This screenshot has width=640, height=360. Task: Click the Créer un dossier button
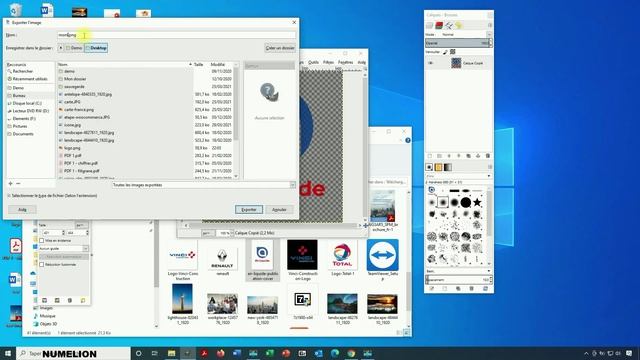(280, 48)
